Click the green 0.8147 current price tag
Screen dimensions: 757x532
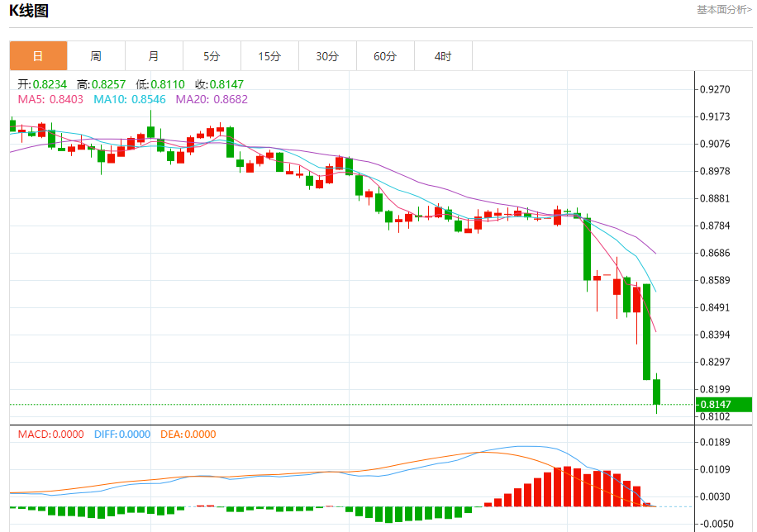[724, 405]
